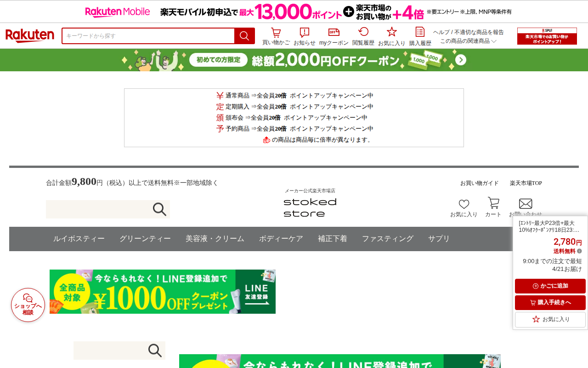Viewport: 588px width, 368px height.
Task: Select ファスティング in category menu
Action: point(388,239)
